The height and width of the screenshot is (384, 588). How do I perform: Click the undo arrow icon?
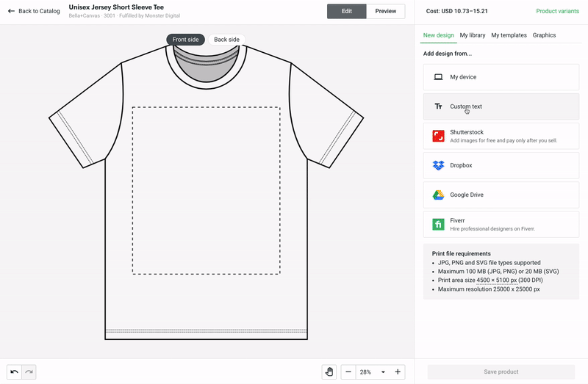(14, 372)
